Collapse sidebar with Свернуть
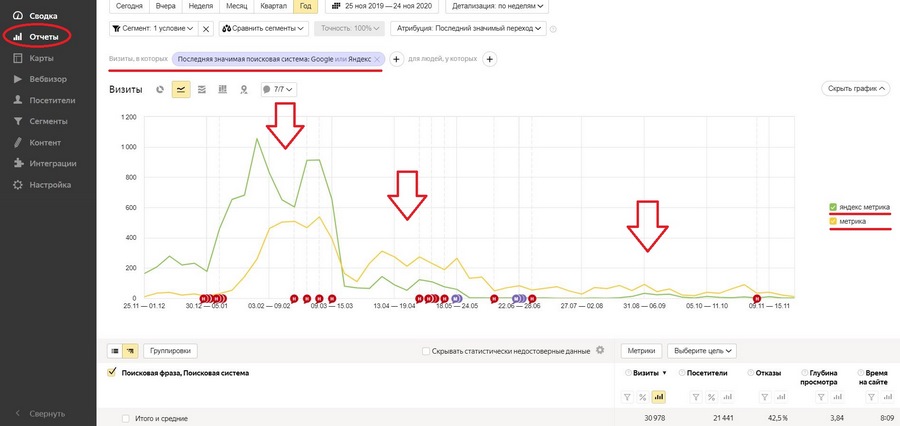The image size is (900, 426). [40, 413]
